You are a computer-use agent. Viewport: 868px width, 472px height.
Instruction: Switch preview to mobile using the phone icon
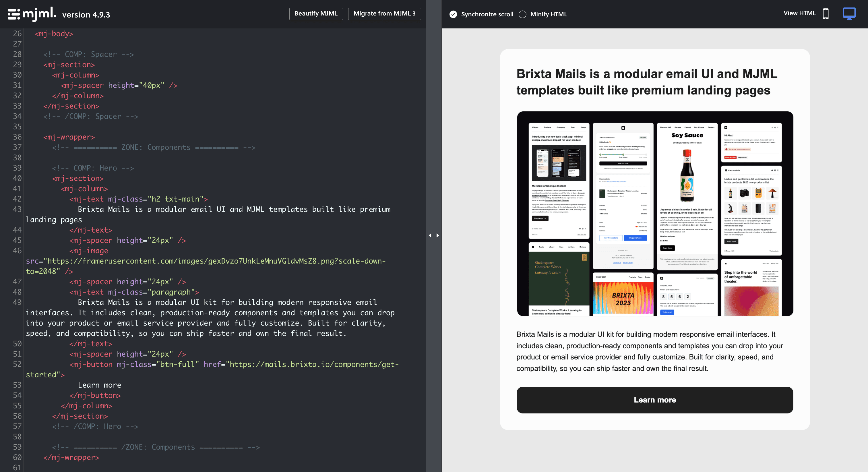826,14
